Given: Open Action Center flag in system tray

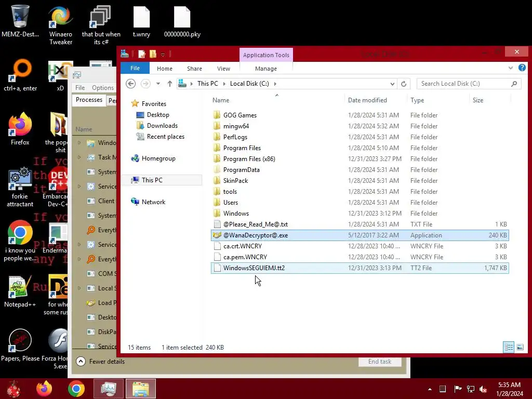Looking at the screenshot, I should tap(458, 389).
